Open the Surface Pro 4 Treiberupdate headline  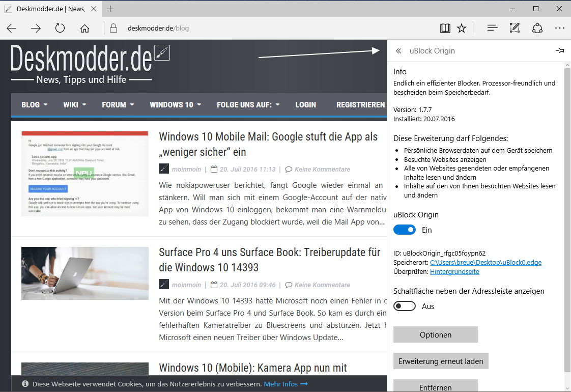pos(270,260)
